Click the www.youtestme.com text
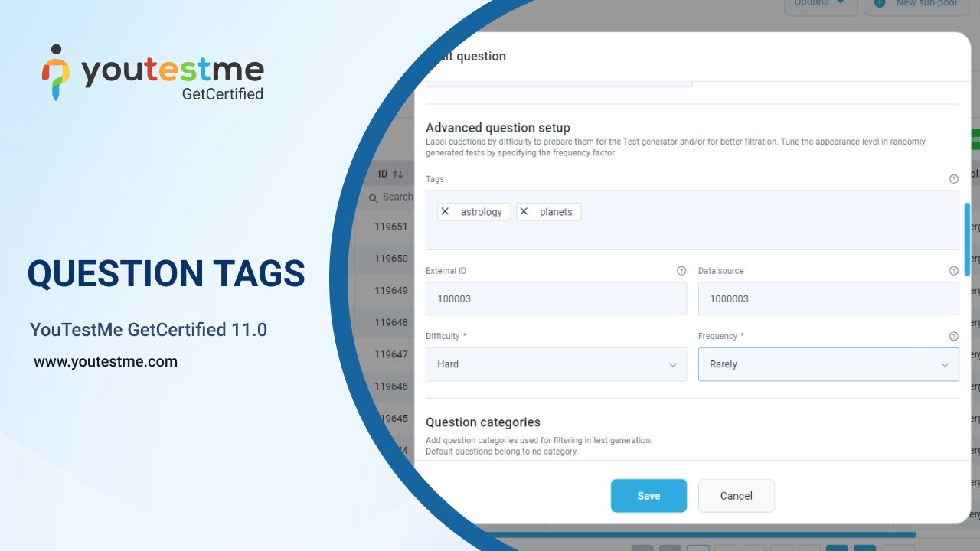The image size is (980, 551). tap(106, 362)
